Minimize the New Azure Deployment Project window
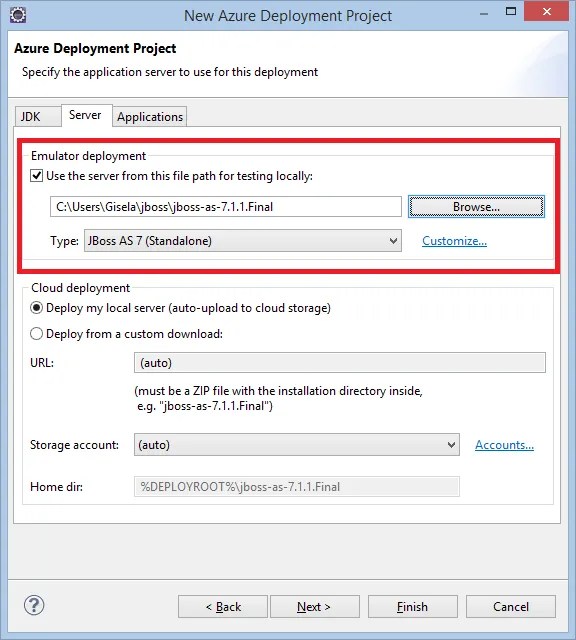Screen dimensions: 576x640 [x=484, y=14]
